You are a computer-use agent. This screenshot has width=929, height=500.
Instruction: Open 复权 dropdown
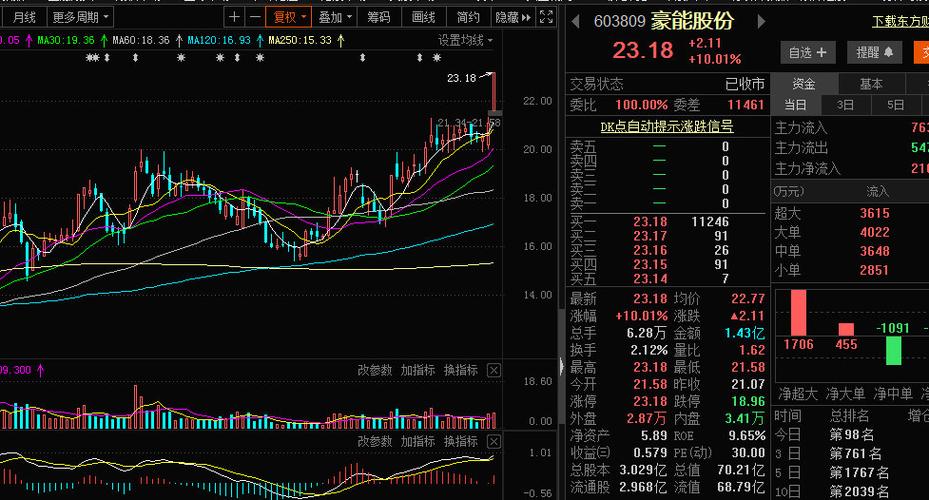tap(289, 17)
